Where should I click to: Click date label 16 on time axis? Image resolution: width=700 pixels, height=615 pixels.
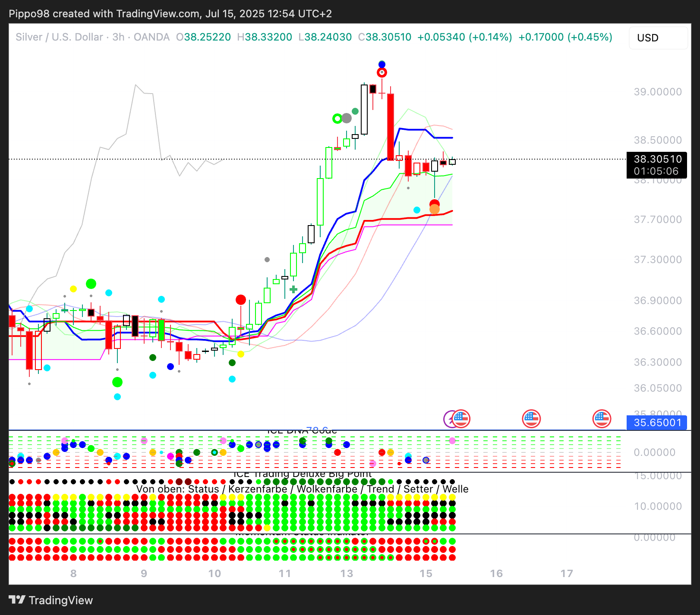pos(496,574)
